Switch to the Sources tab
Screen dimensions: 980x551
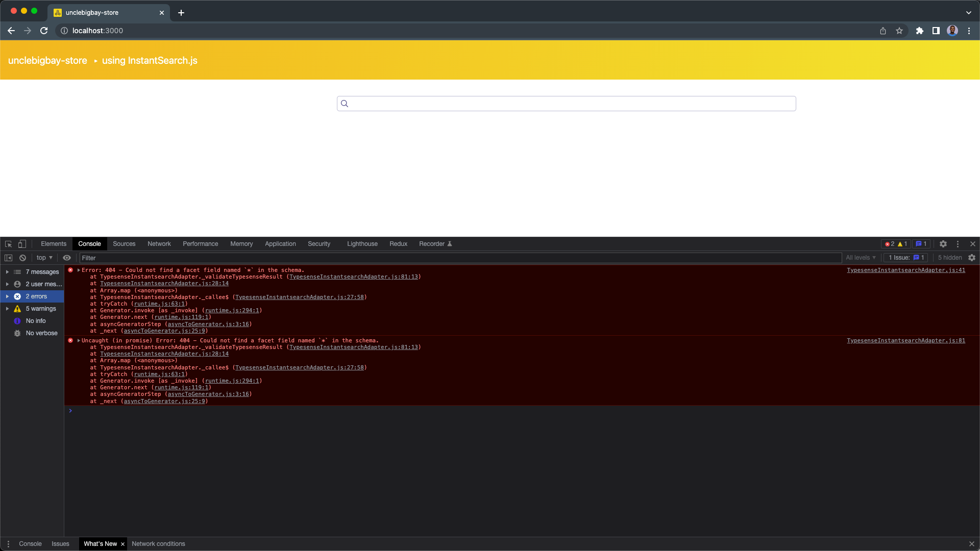tap(124, 244)
